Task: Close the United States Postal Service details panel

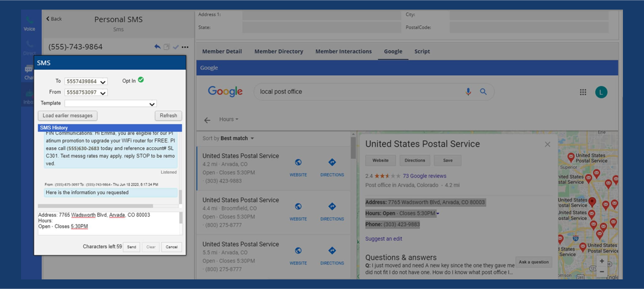Action: 547,144
